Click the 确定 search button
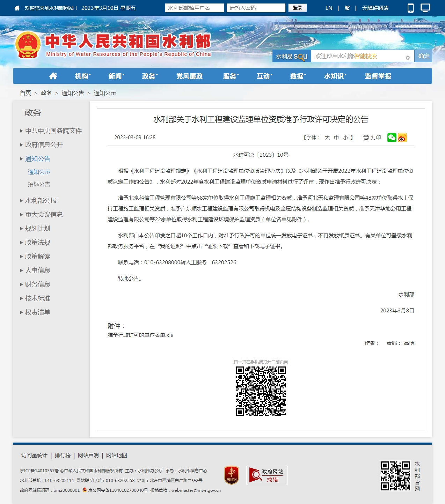 [x=424, y=56]
